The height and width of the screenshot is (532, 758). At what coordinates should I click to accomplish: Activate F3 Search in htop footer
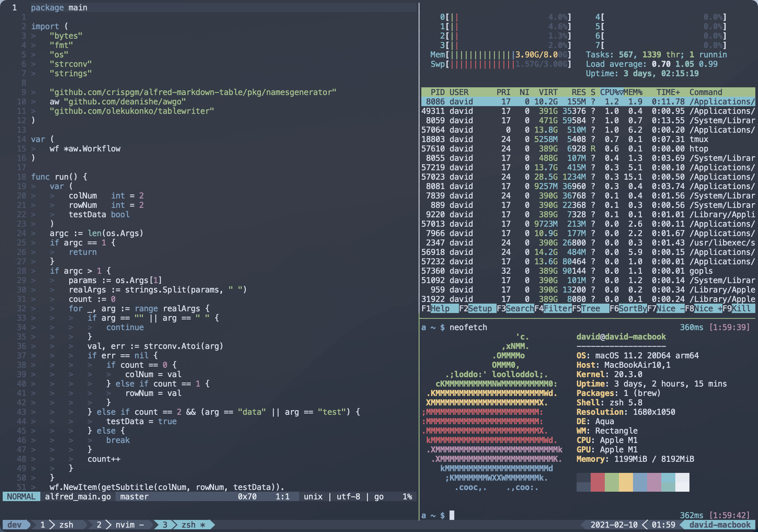519,308
